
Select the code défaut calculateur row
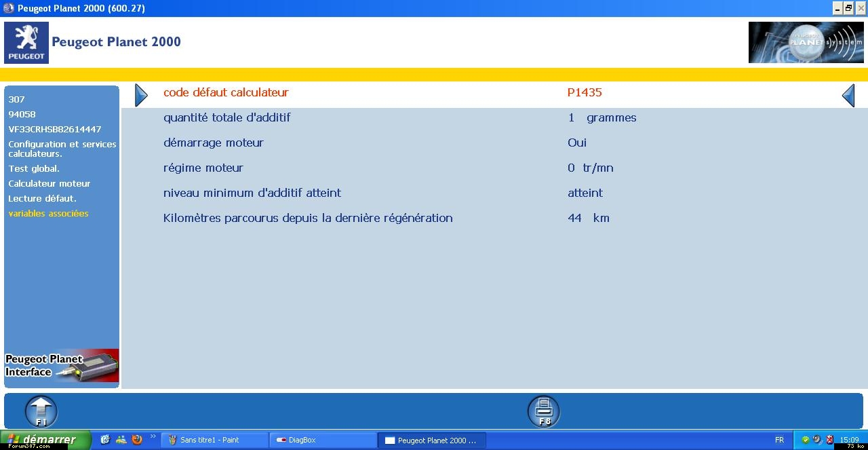coord(226,92)
